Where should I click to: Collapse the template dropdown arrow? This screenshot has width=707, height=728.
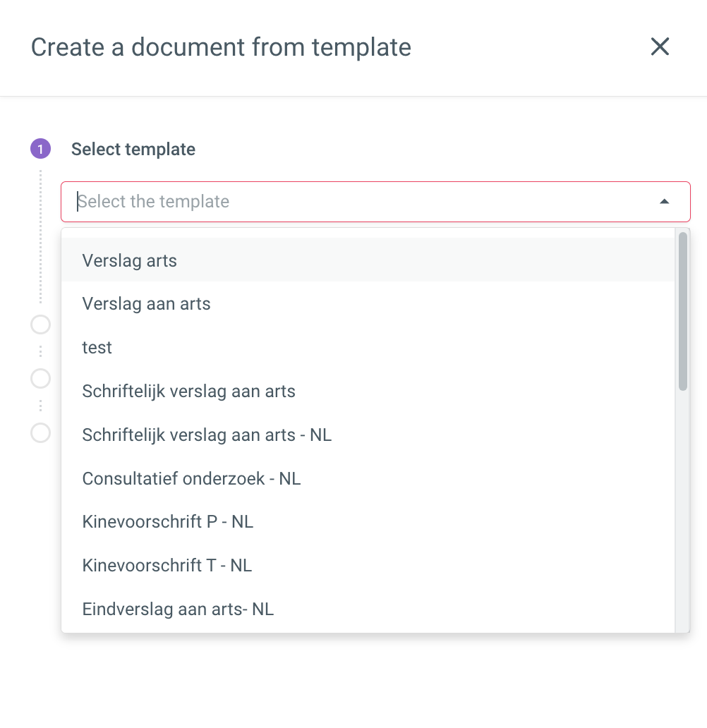664,202
